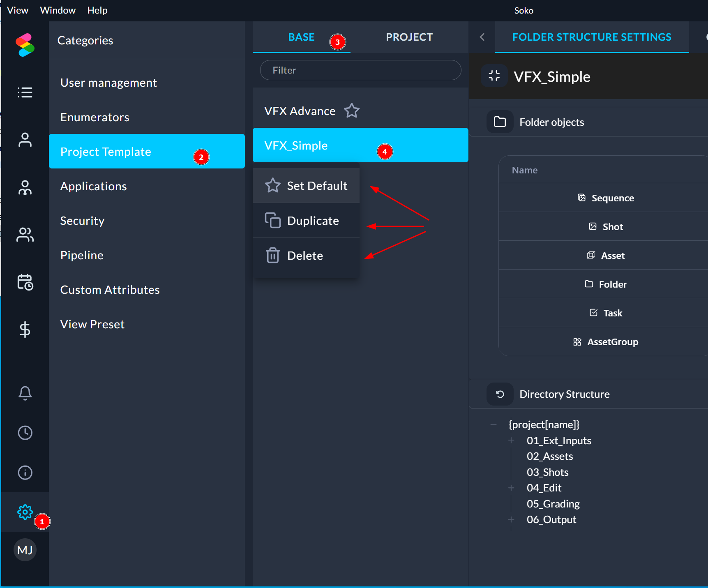Image resolution: width=708 pixels, height=588 pixels.
Task: Open Pipeline category
Action: click(x=147, y=255)
